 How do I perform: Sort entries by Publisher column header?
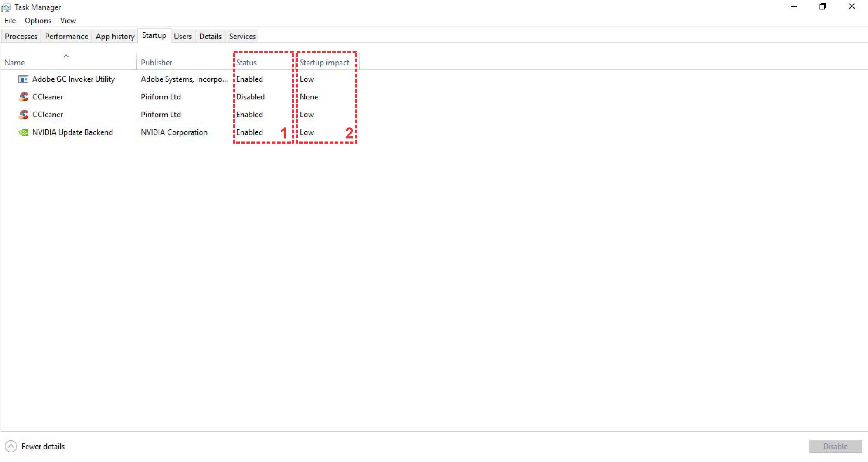point(156,62)
